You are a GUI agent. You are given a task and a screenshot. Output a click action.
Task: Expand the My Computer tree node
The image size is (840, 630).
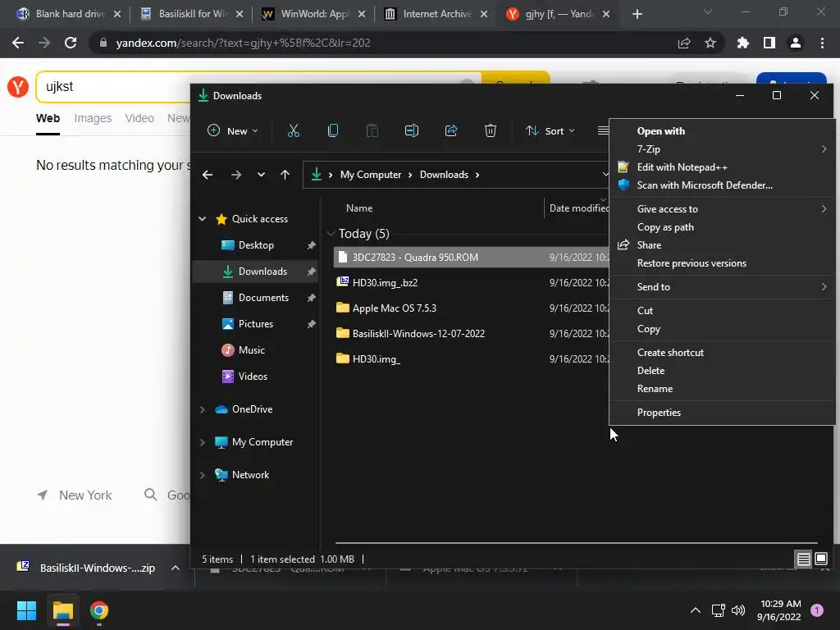click(x=202, y=442)
